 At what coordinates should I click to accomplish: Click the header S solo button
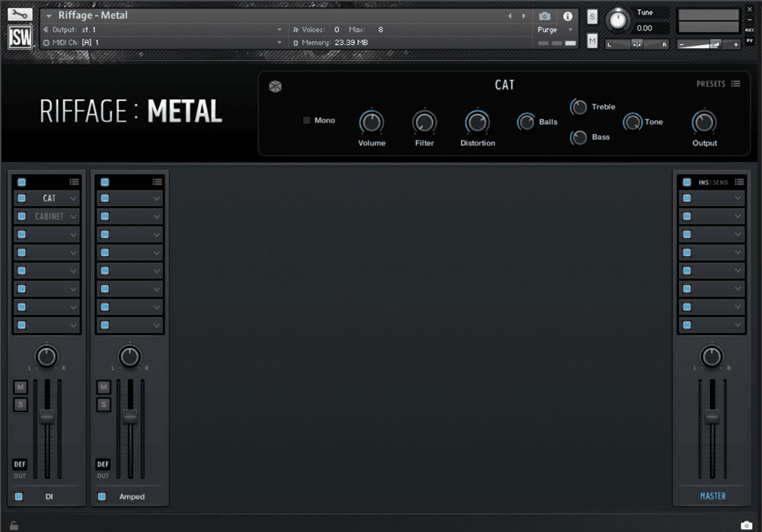point(592,17)
